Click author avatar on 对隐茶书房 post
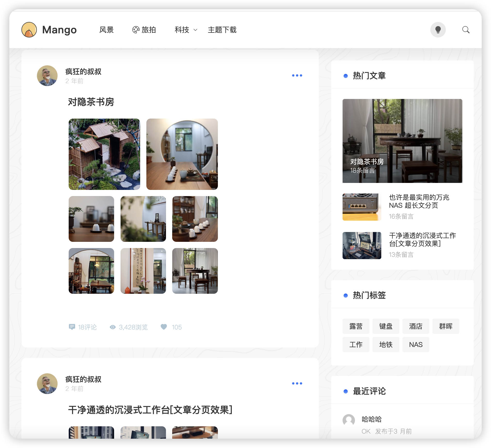Viewport: 491px width, 448px height. (47, 76)
